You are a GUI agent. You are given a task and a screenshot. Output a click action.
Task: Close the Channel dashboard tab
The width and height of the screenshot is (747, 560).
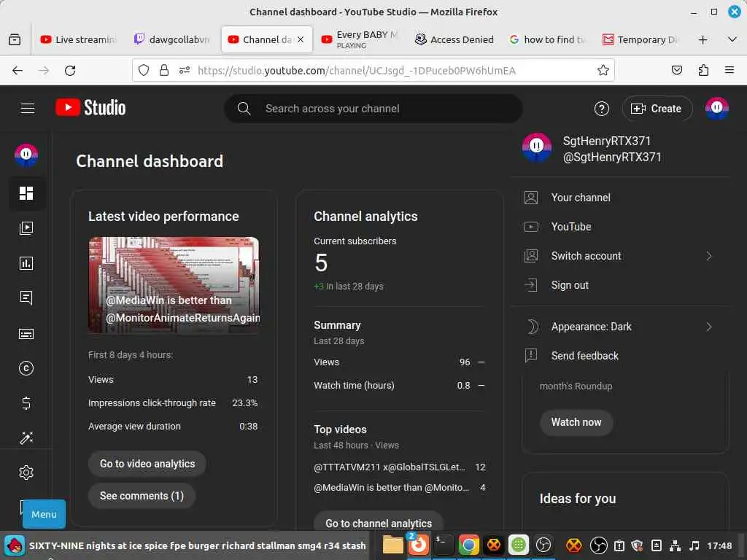(301, 39)
